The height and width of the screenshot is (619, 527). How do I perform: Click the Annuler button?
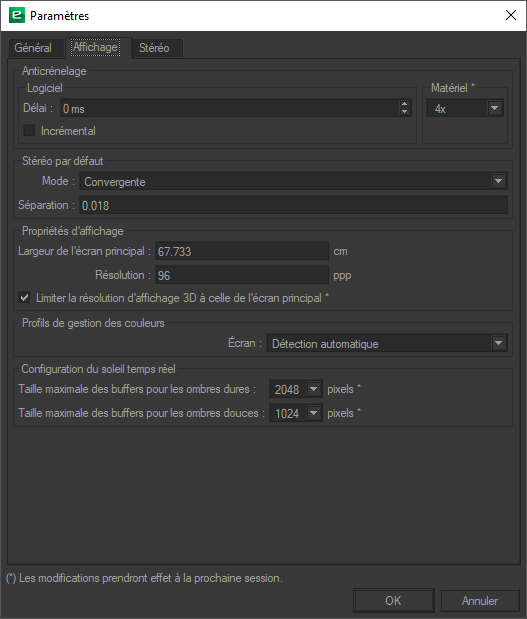click(x=480, y=601)
